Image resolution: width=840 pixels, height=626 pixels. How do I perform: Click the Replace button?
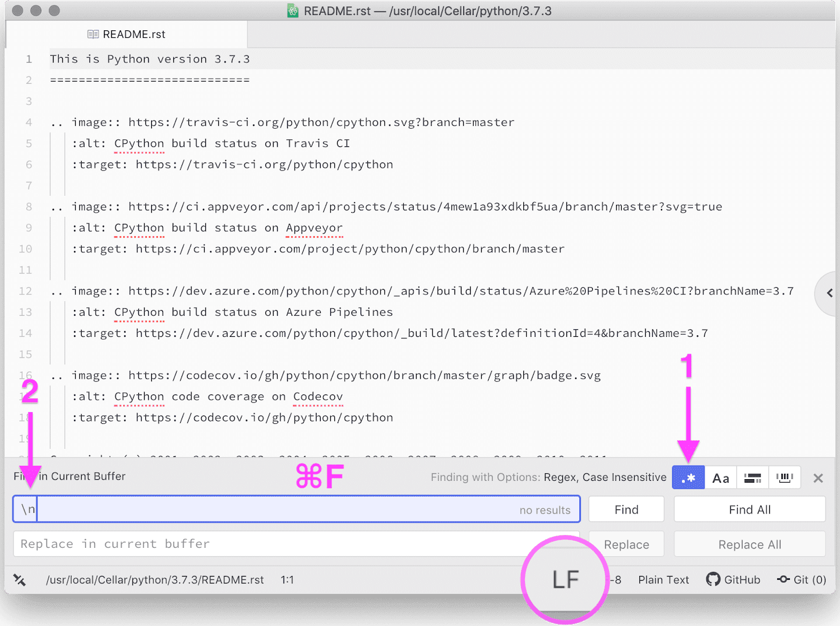[x=626, y=544]
